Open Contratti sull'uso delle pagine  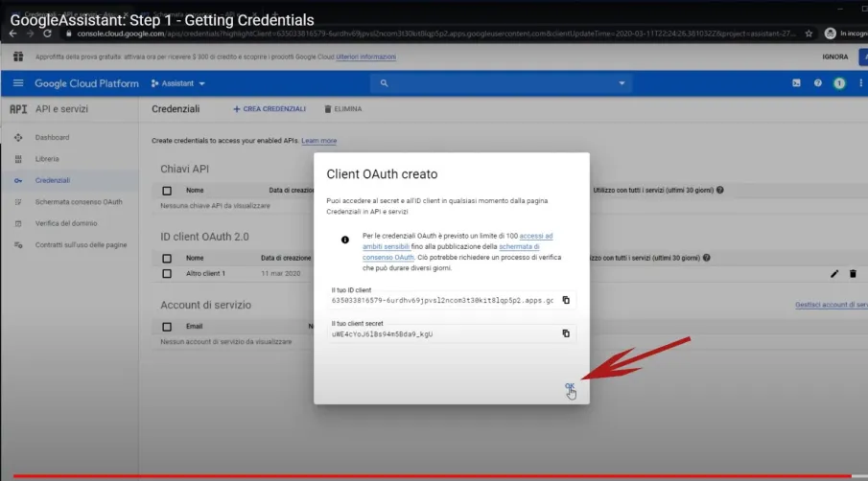coord(81,245)
